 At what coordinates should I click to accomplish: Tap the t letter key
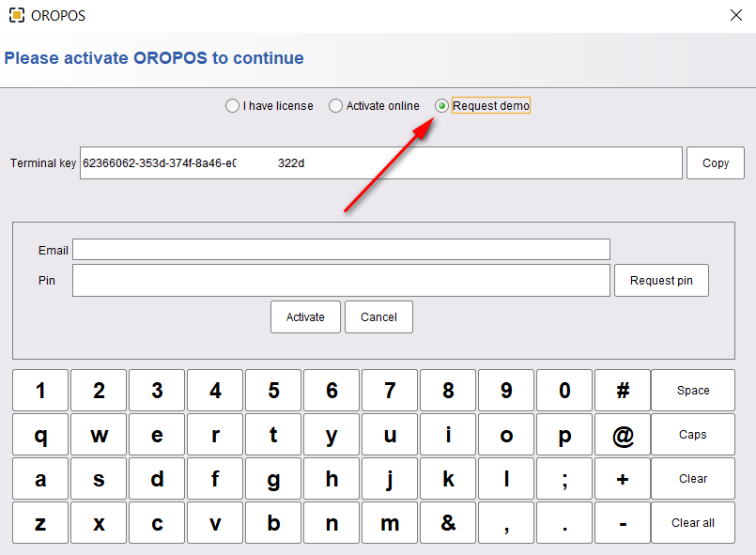pyautogui.click(x=273, y=435)
